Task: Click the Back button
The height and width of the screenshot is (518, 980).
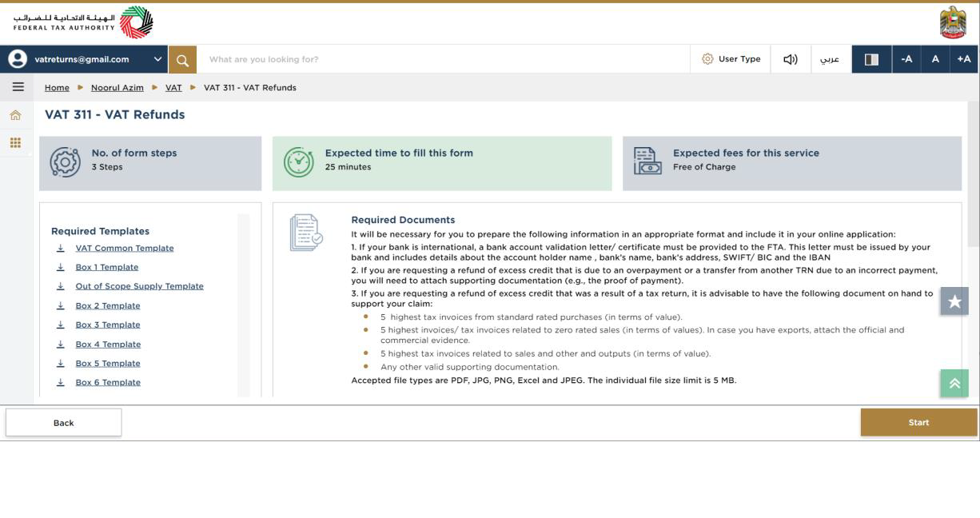Action: 64,423
